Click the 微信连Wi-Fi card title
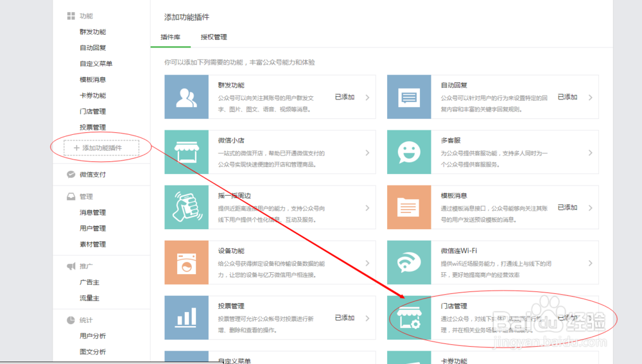The height and width of the screenshot is (364, 642). coord(459,251)
